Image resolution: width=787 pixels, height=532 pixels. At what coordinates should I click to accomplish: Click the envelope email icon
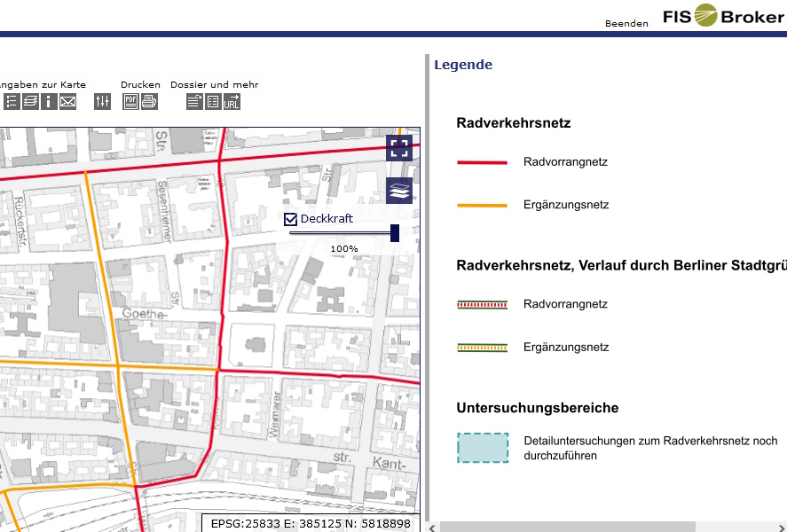[67, 101]
